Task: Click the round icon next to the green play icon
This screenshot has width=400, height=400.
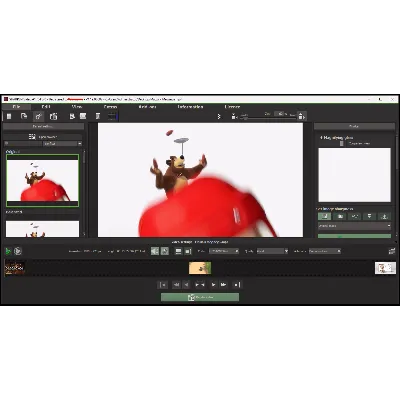Action: (18, 251)
